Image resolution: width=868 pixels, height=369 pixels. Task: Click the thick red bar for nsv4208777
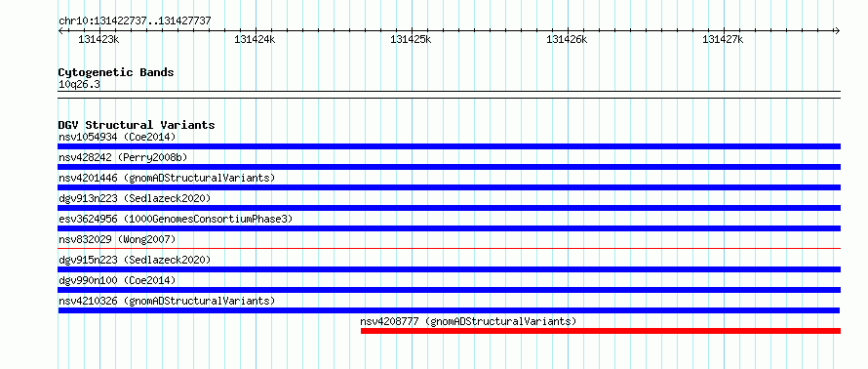[x=601, y=331]
